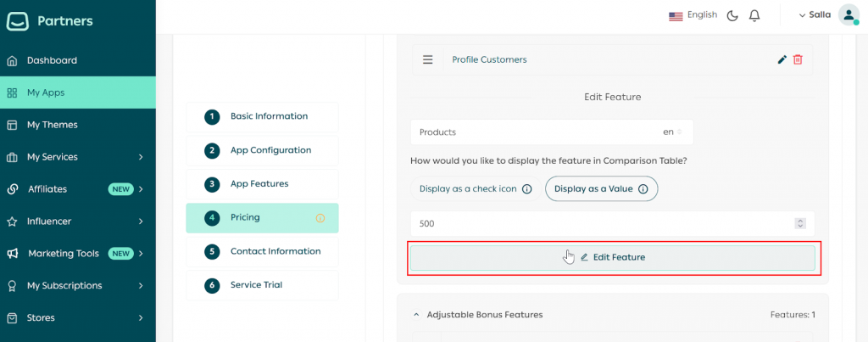The width and height of the screenshot is (868, 342).
Task: Click the Edit Feature button
Action: [612, 257]
